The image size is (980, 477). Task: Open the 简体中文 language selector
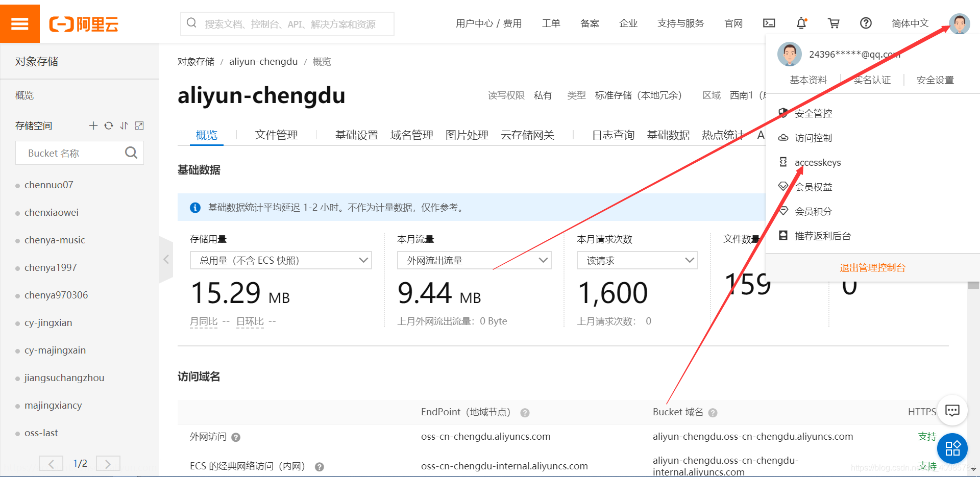(910, 23)
